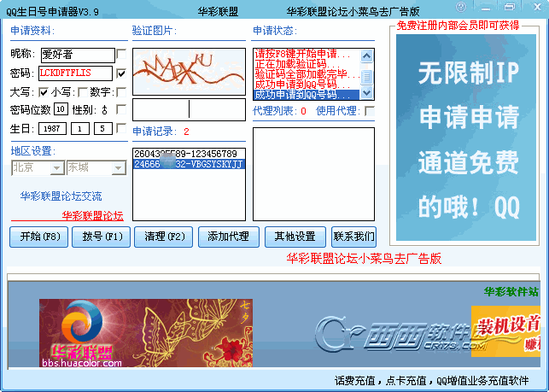This screenshot has width=549, height=392.
Task: Close the application with the X icon
Action: click(538, 7)
